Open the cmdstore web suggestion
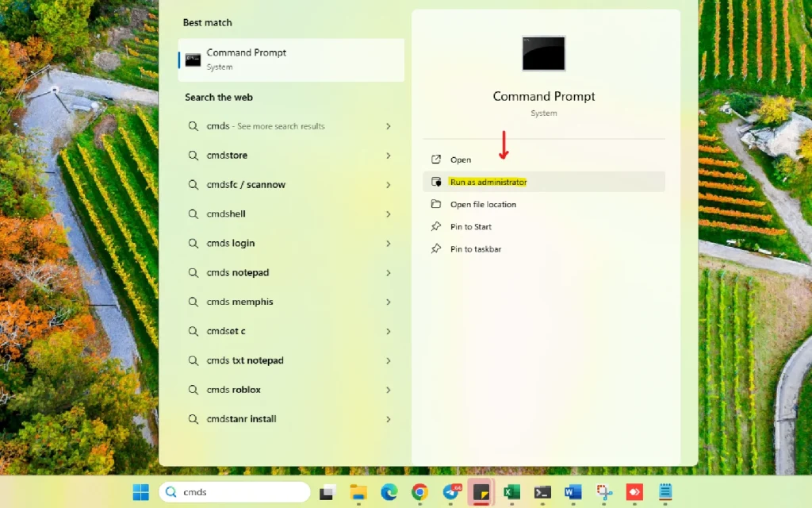This screenshot has width=812, height=508. coord(291,156)
